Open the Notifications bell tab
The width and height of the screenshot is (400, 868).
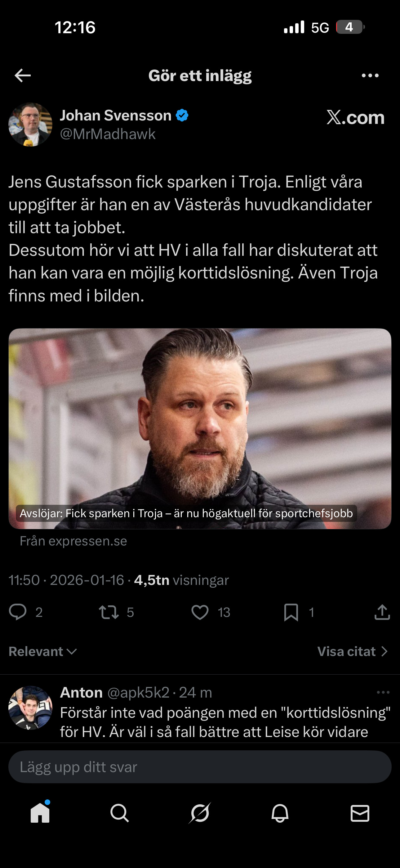pos(280,813)
